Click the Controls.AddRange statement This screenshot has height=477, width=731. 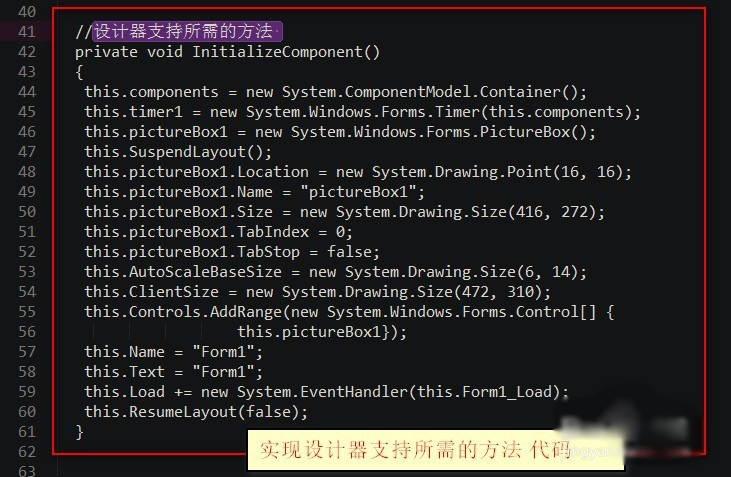349,312
